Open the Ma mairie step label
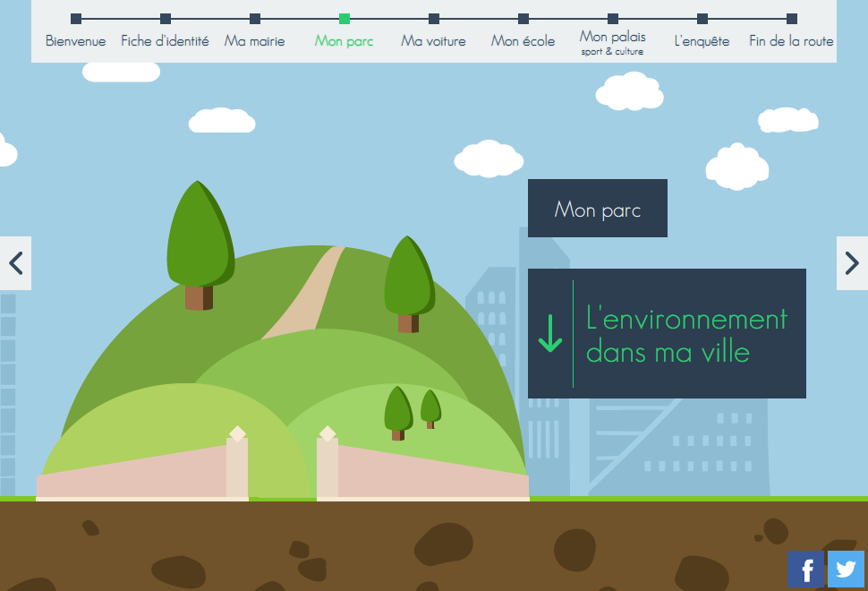The height and width of the screenshot is (591, 868). tap(255, 41)
